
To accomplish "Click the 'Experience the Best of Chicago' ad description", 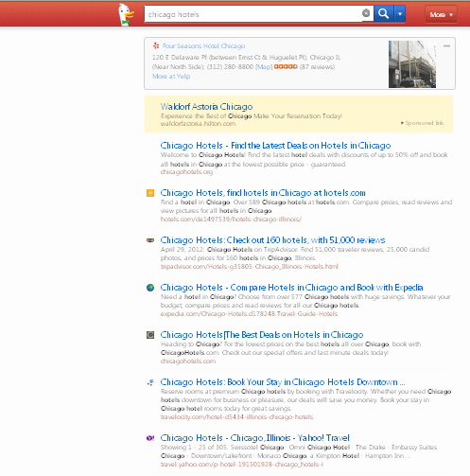I will pyautogui.click(x=252, y=116).
